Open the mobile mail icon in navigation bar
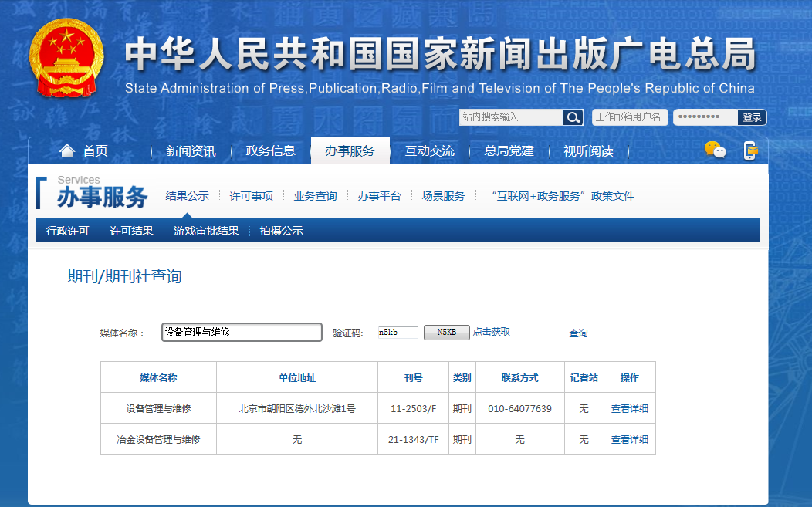This screenshot has width=812, height=507. [x=750, y=150]
